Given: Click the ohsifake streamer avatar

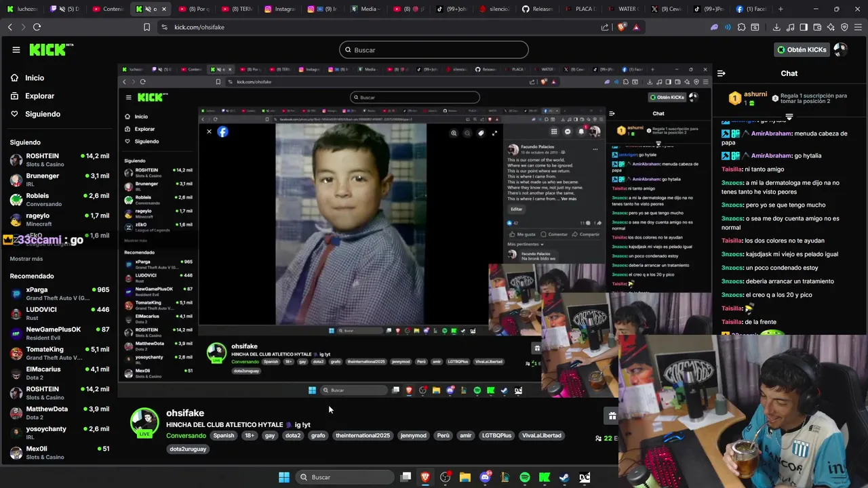Looking at the screenshot, I should (x=144, y=422).
